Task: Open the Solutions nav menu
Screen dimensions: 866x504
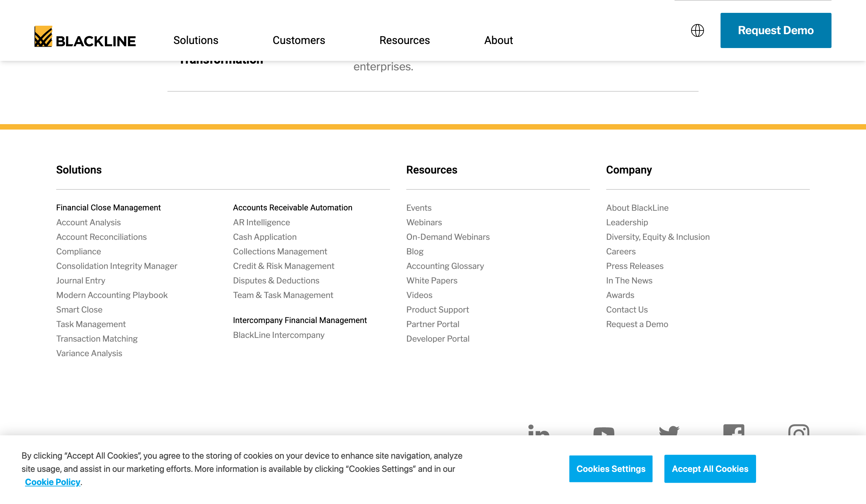Action: pyautogui.click(x=196, y=40)
